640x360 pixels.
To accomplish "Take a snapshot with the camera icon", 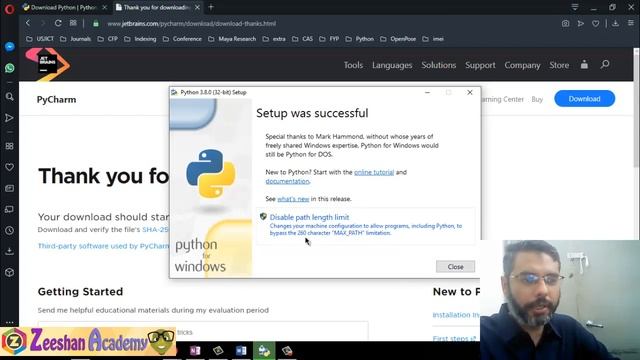I will point(565,24).
